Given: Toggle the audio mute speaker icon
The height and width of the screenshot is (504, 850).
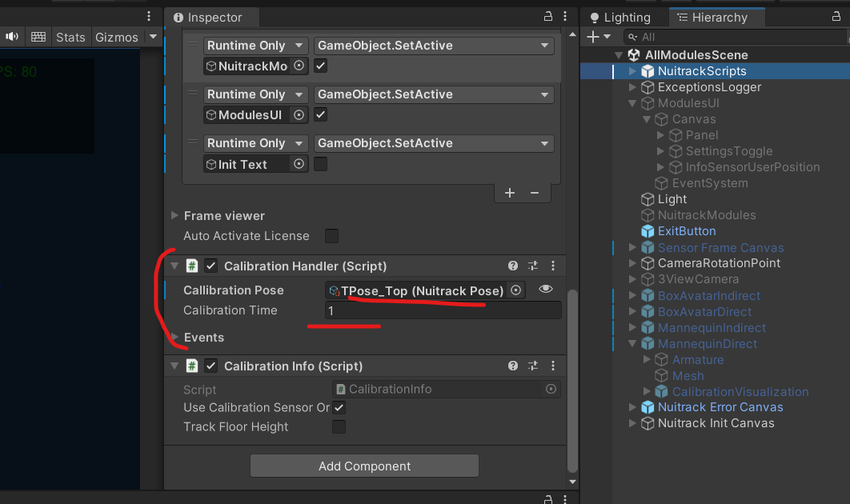Looking at the screenshot, I should coord(14,37).
